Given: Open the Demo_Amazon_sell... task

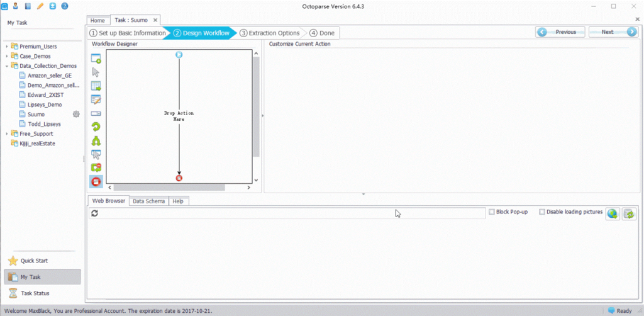Looking at the screenshot, I should [x=49, y=85].
